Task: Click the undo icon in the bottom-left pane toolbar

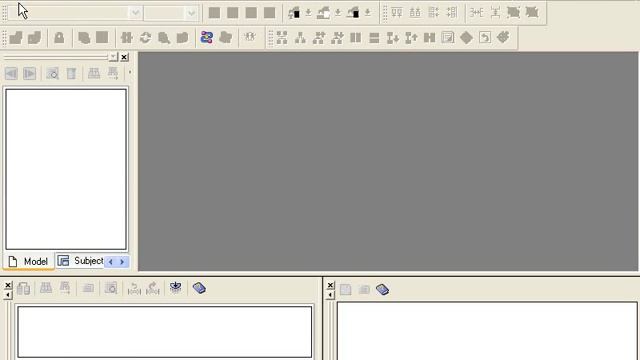Action: [x=134, y=288]
